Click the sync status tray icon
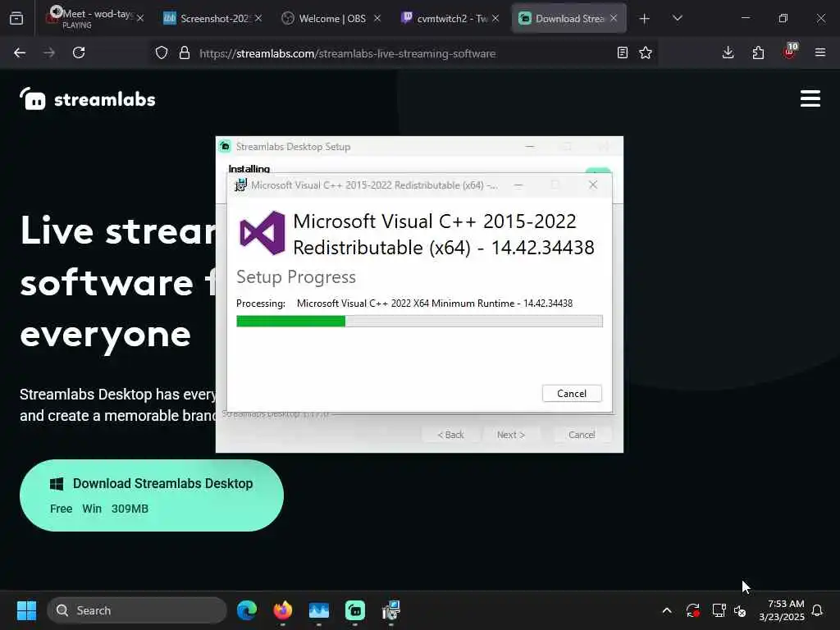Screen dimensions: 840x630 click(692, 610)
